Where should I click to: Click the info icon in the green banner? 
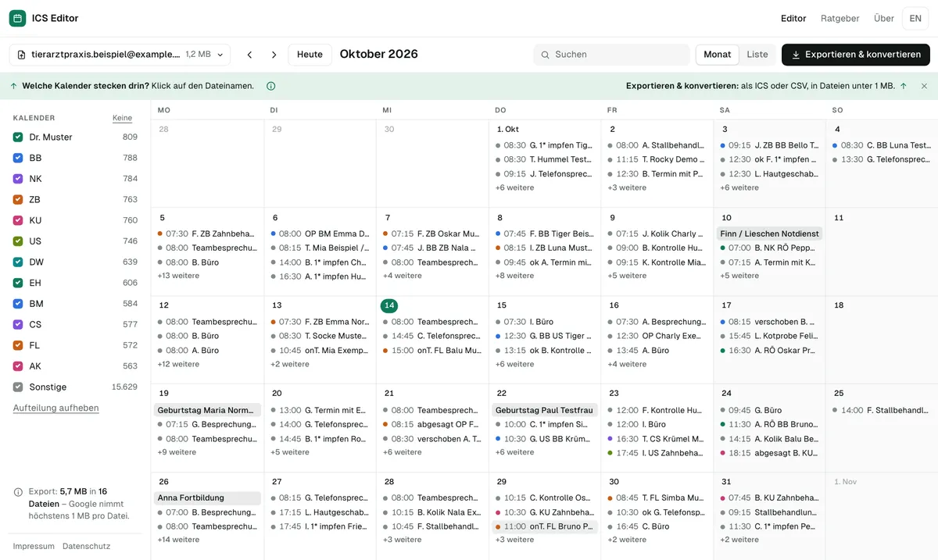click(x=270, y=86)
